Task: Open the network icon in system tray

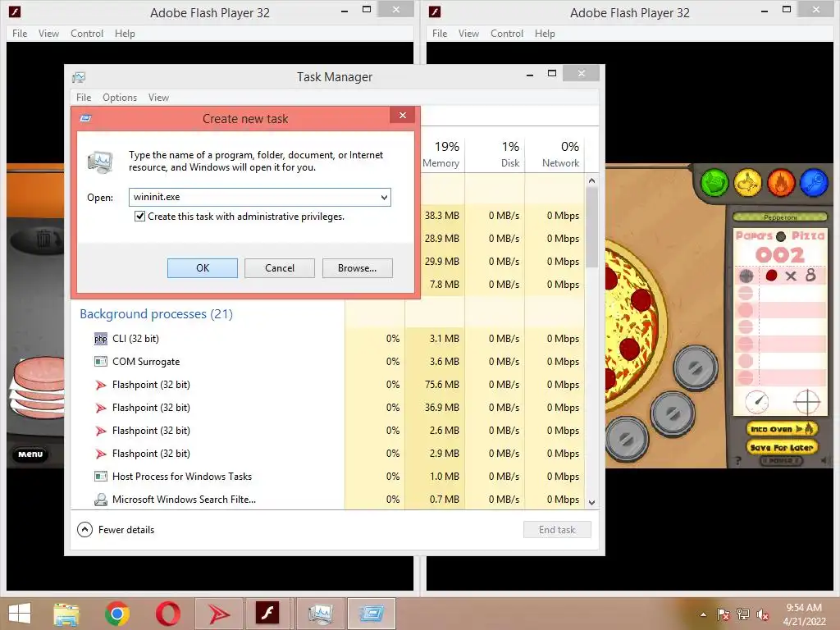Action: tap(743, 614)
